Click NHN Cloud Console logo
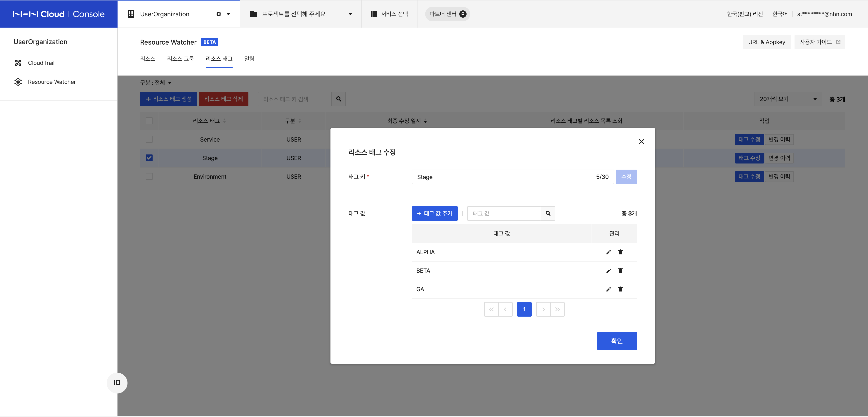Viewport: 868px width, 417px height. pyautogui.click(x=59, y=14)
